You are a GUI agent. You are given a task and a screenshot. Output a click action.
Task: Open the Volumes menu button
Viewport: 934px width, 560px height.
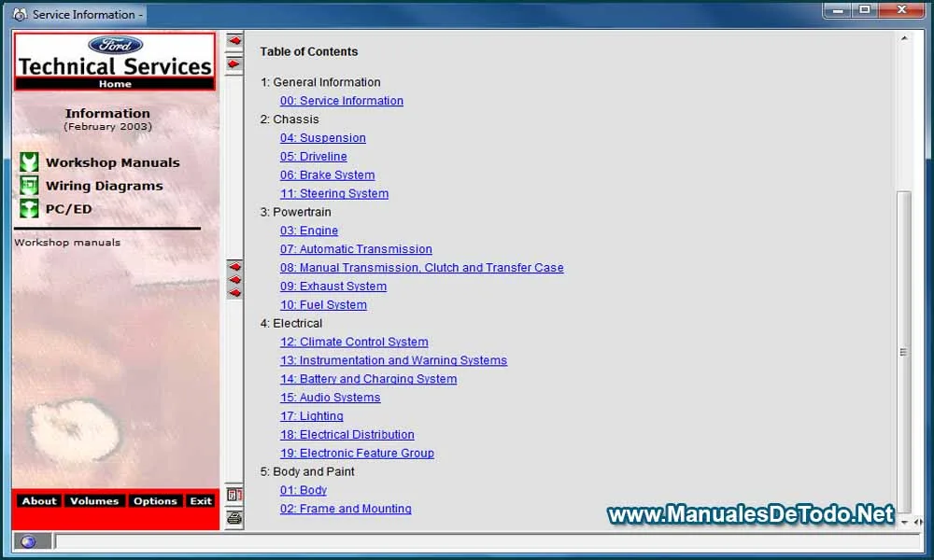[x=94, y=501]
